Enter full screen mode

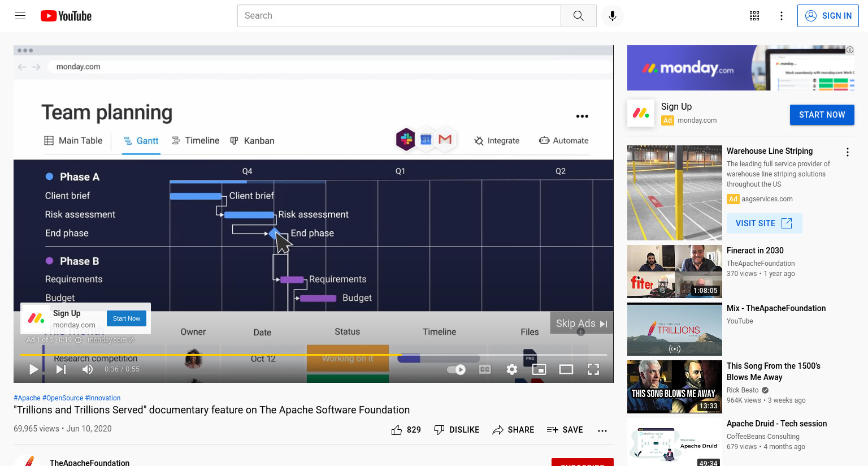[593, 369]
